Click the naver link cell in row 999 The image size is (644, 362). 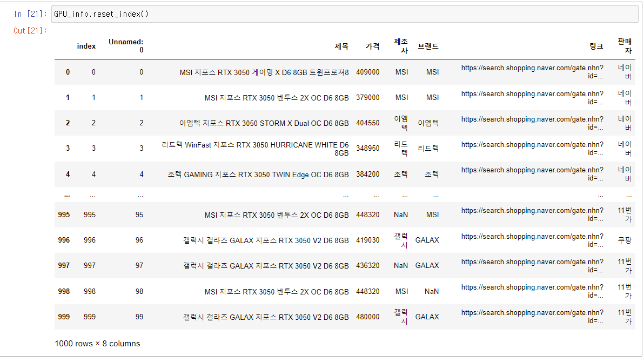[532, 317]
